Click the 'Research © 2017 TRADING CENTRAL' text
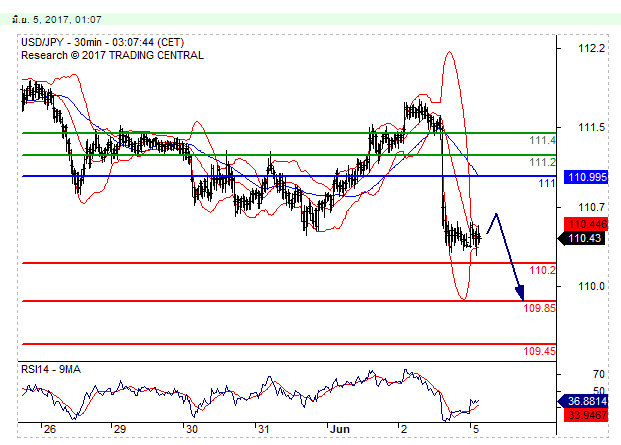The height and width of the screenshot is (445, 621). pyautogui.click(x=112, y=55)
